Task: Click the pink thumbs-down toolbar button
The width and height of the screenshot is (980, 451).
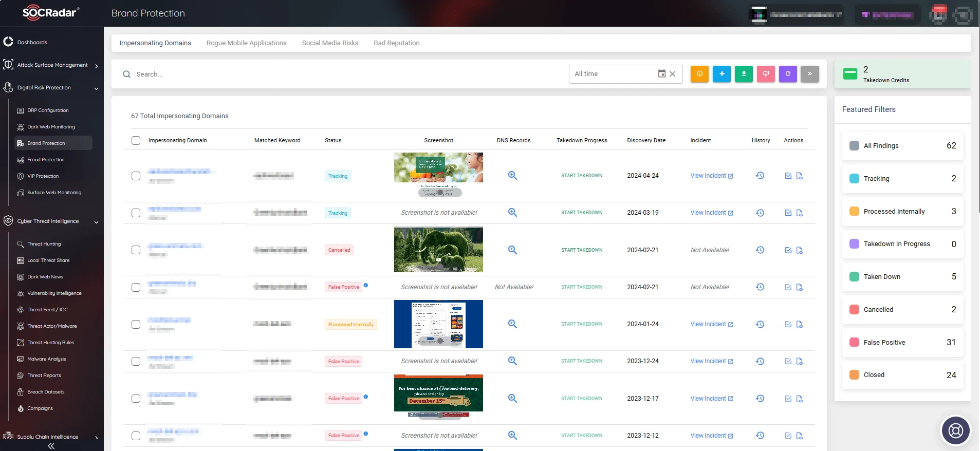Action: click(766, 74)
